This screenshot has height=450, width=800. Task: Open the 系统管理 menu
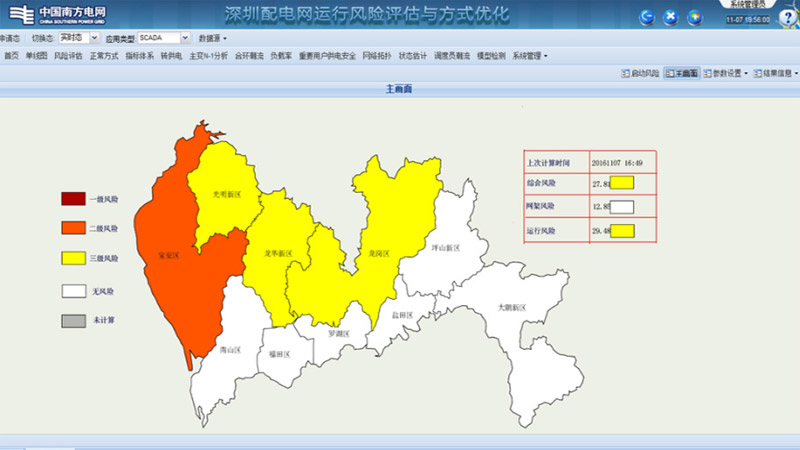click(529, 56)
